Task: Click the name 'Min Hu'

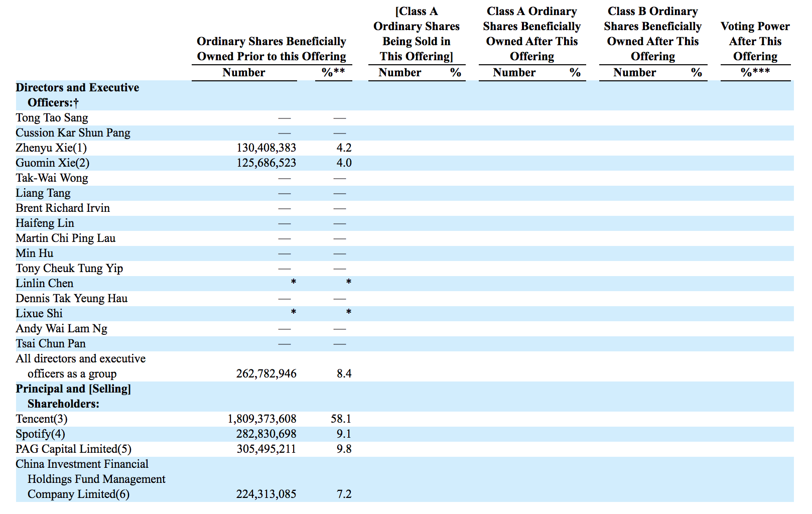Action: pyautogui.click(x=35, y=253)
